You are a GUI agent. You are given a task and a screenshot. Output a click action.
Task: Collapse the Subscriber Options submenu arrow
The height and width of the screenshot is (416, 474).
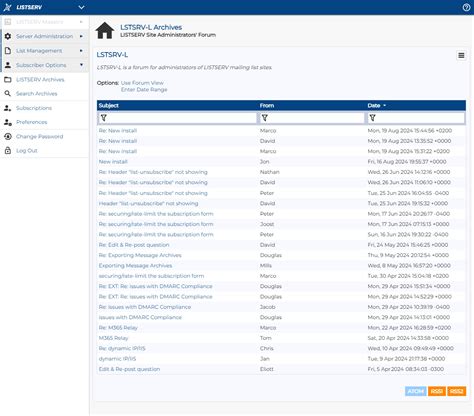click(x=81, y=65)
